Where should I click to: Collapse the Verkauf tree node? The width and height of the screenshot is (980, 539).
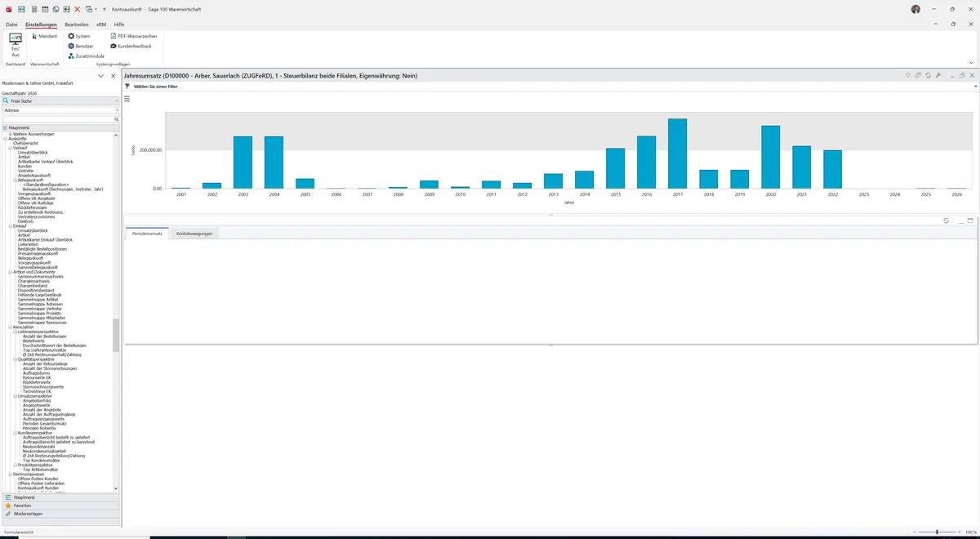11,148
